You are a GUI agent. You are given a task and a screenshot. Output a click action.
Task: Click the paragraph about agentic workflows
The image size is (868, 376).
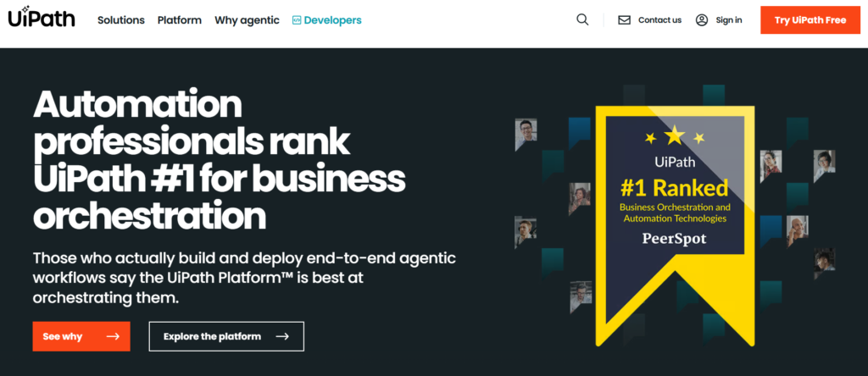(x=244, y=278)
